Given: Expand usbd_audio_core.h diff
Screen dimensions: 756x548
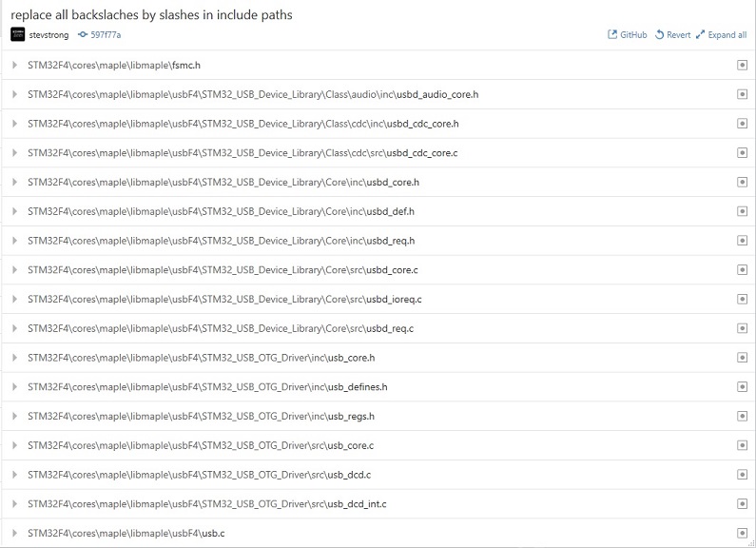Looking at the screenshot, I should click(x=14, y=94).
